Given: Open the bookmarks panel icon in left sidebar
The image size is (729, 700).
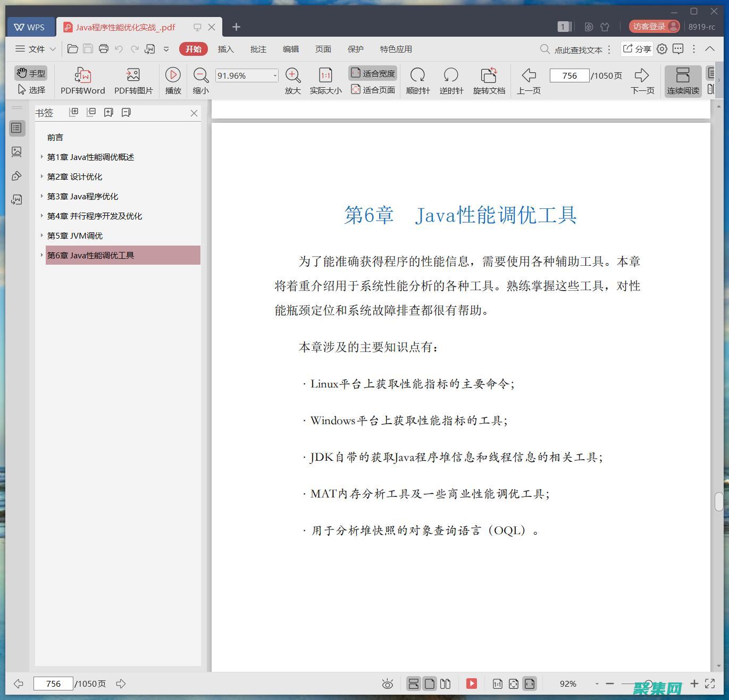Looking at the screenshot, I should [x=17, y=128].
